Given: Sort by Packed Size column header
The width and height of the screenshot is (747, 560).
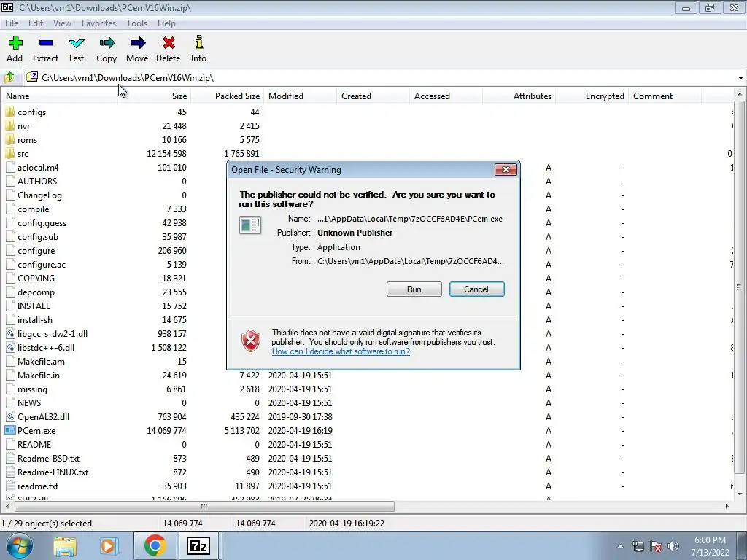Looking at the screenshot, I should click(x=228, y=96).
